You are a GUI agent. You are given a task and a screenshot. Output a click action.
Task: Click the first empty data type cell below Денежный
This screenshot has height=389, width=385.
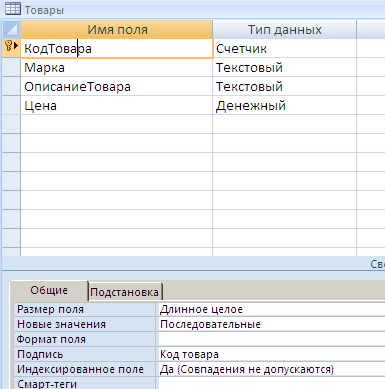(284, 125)
